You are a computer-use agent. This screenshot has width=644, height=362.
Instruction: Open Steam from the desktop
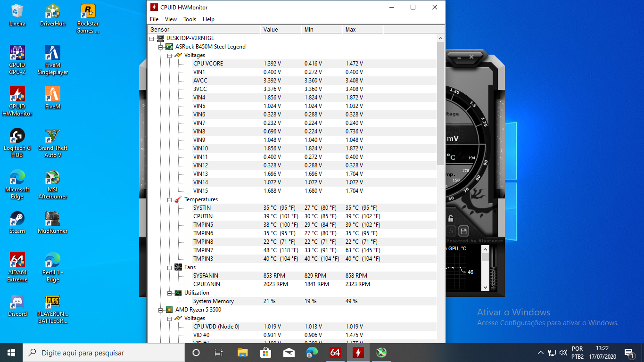[x=17, y=222]
